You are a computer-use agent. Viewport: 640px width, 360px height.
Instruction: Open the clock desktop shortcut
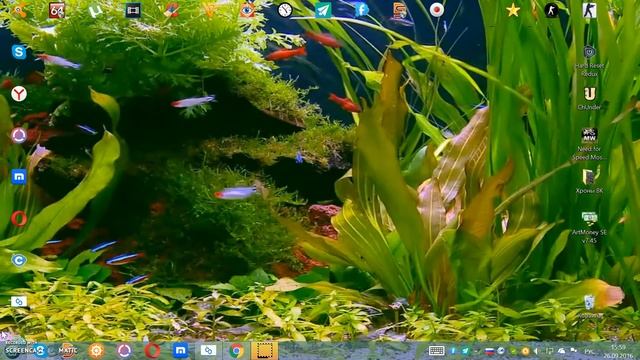point(285,10)
